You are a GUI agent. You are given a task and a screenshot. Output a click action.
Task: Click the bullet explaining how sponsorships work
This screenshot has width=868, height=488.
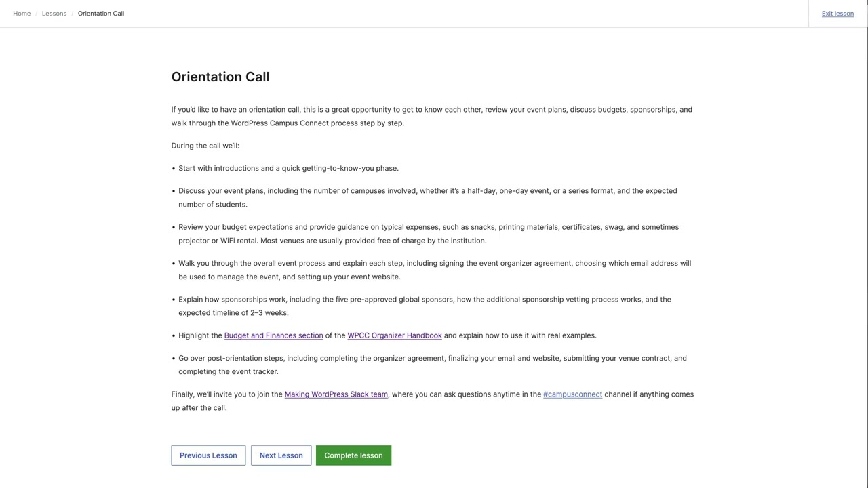pyautogui.click(x=425, y=306)
